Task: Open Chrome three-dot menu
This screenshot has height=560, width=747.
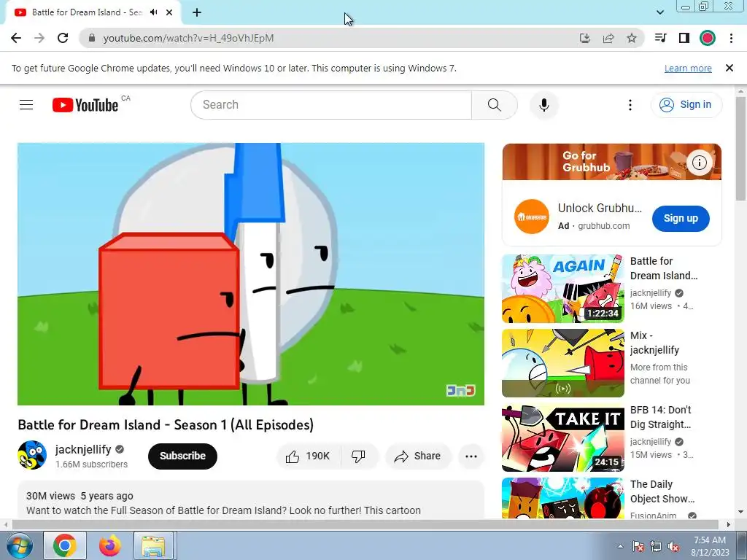Action: pos(731,38)
